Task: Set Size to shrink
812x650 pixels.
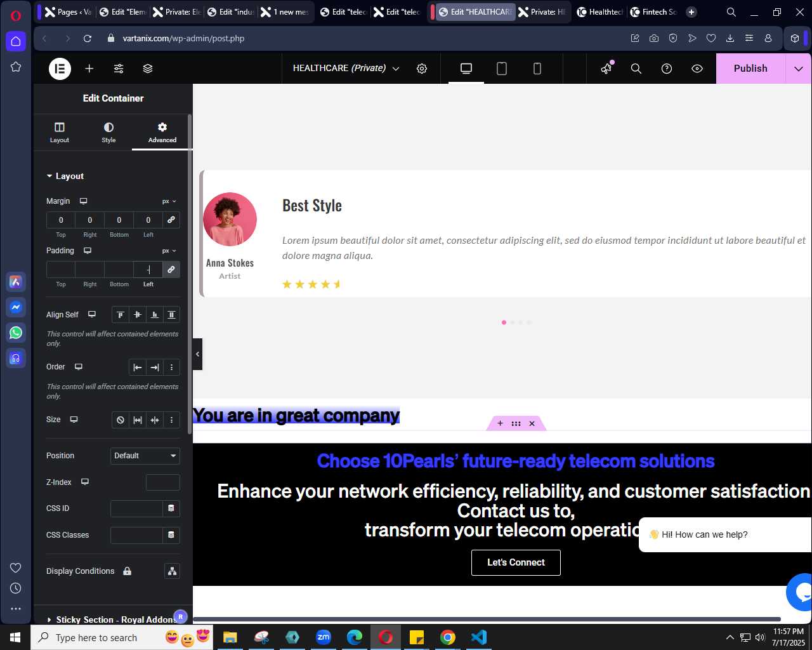Action: click(155, 420)
